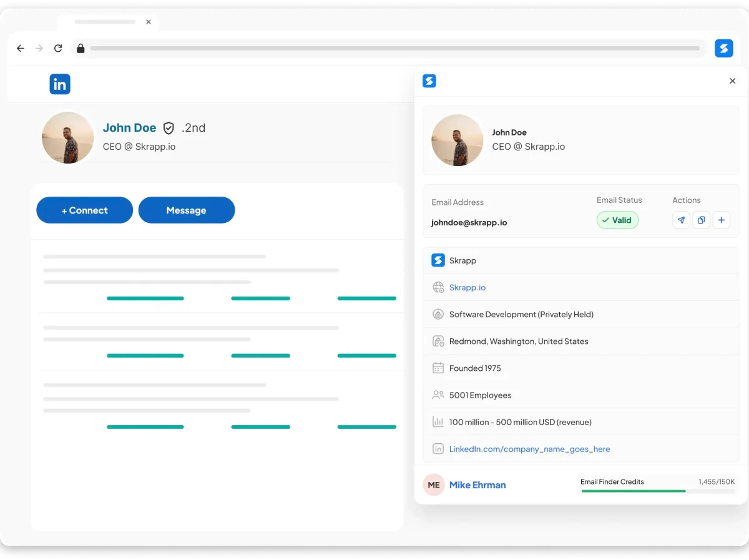
Task: Click Software Development (Privately Held) text
Action: [521, 315]
